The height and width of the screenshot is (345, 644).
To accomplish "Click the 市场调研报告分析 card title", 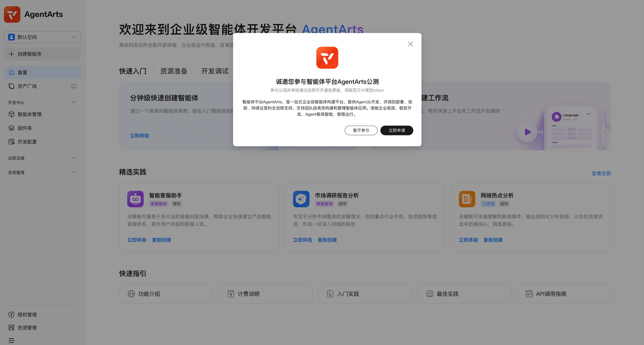I will (x=337, y=195).
